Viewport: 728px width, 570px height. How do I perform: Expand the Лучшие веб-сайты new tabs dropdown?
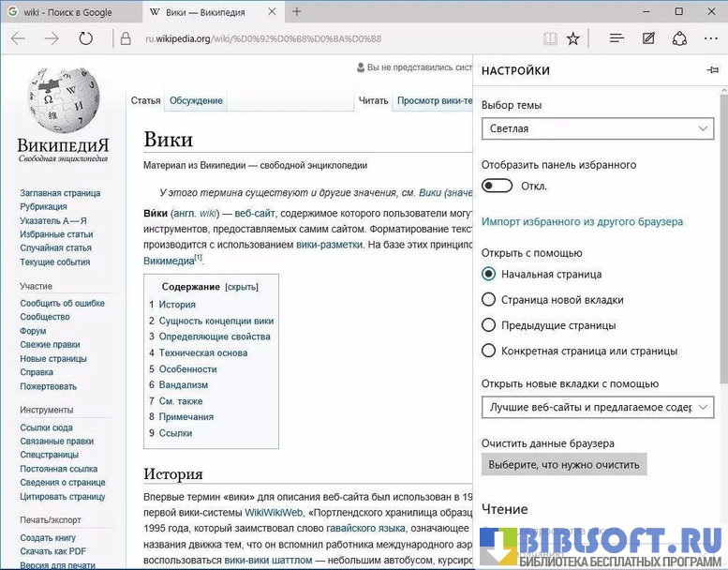pyautogui.click(x=598, y=407)
